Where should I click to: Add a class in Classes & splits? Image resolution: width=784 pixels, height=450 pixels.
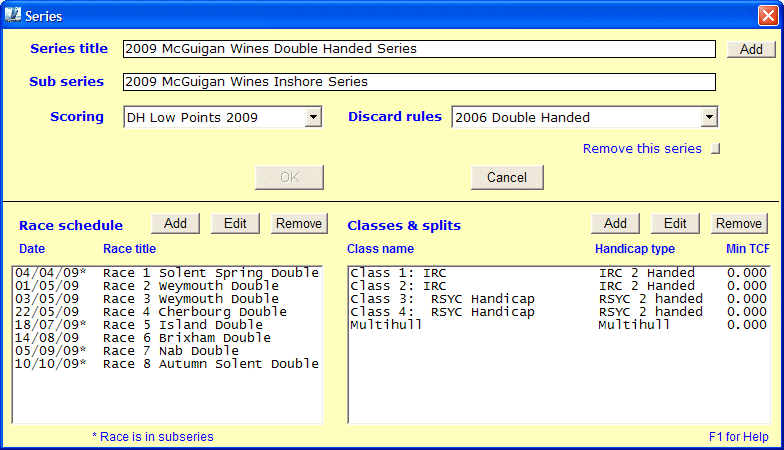[x=616, y=224]
